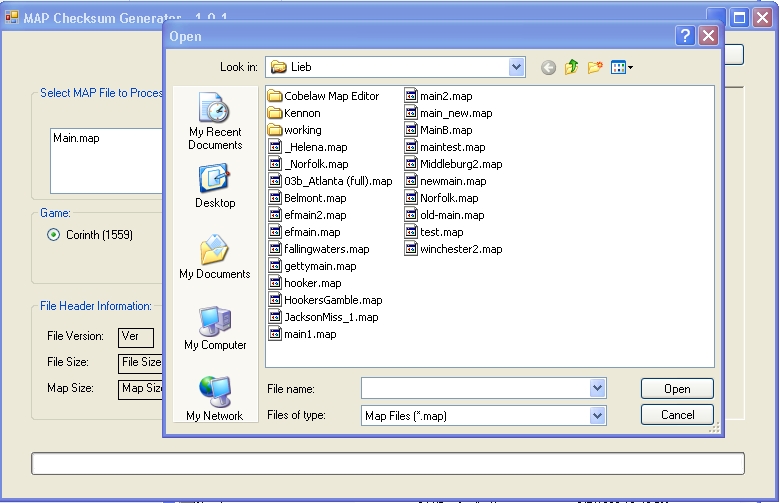Select file MainB.map
Image resolution: width=780 pixels, height=503 pixels.
439,130
